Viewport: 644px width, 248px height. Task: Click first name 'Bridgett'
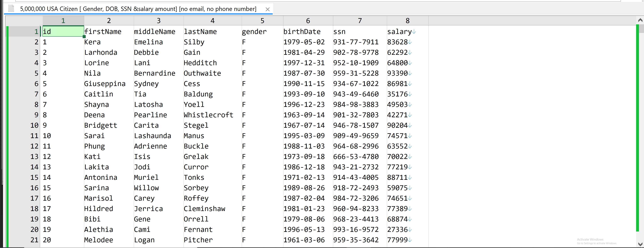click(x=100, y=126)
